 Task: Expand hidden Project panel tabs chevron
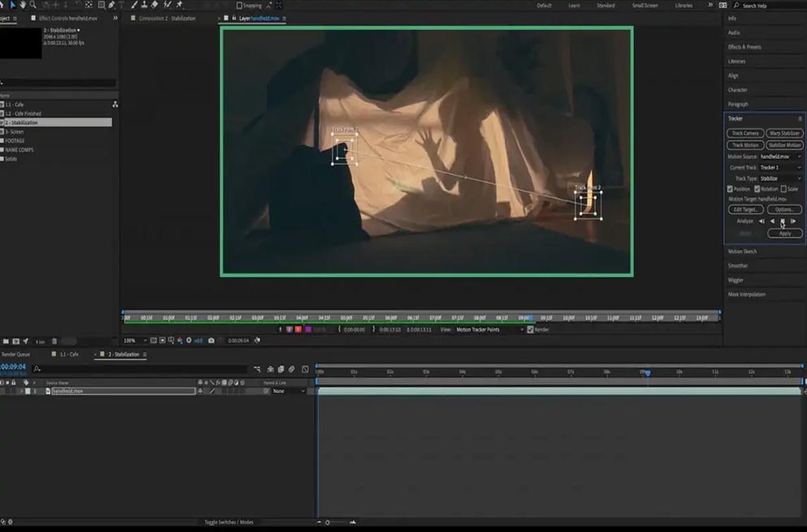(115, 18)
